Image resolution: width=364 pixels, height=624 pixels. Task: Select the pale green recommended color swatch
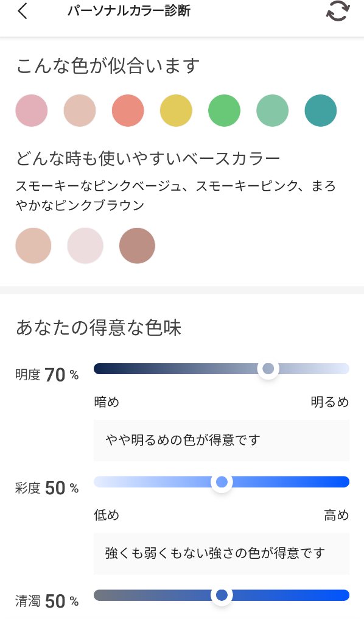272,110
